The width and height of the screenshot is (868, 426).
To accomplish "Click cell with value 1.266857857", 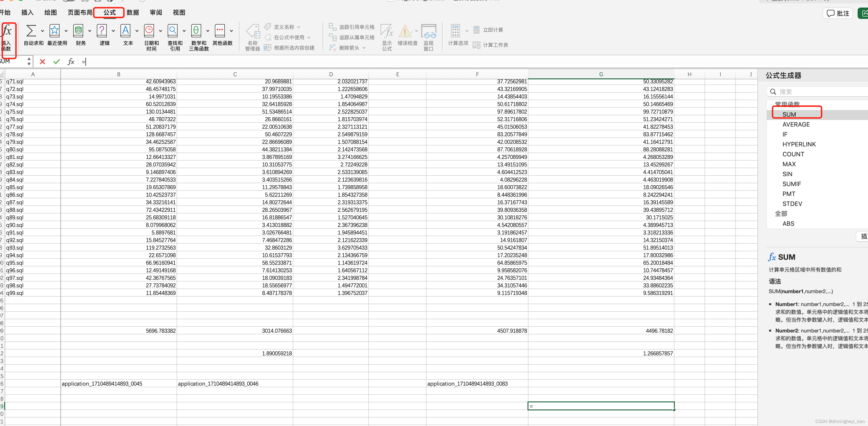I will [601, 353].
